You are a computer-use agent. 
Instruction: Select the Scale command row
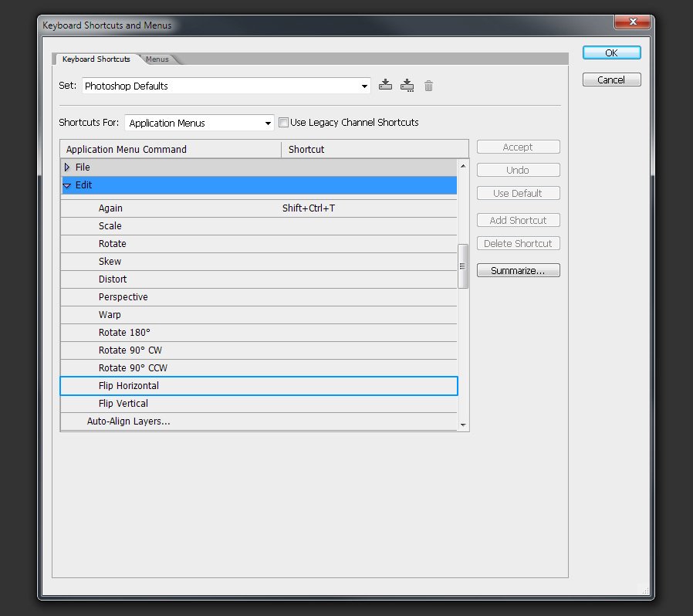click(259, 226)
